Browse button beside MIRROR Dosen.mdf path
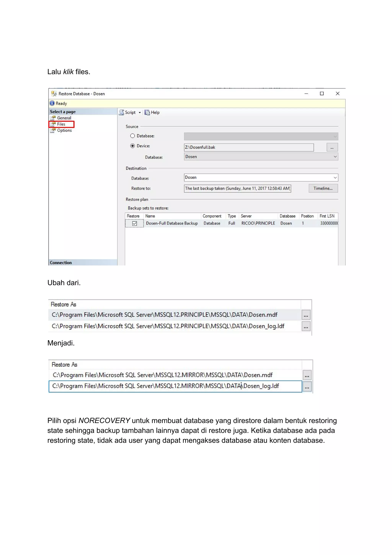 click(x=307, y=375)
